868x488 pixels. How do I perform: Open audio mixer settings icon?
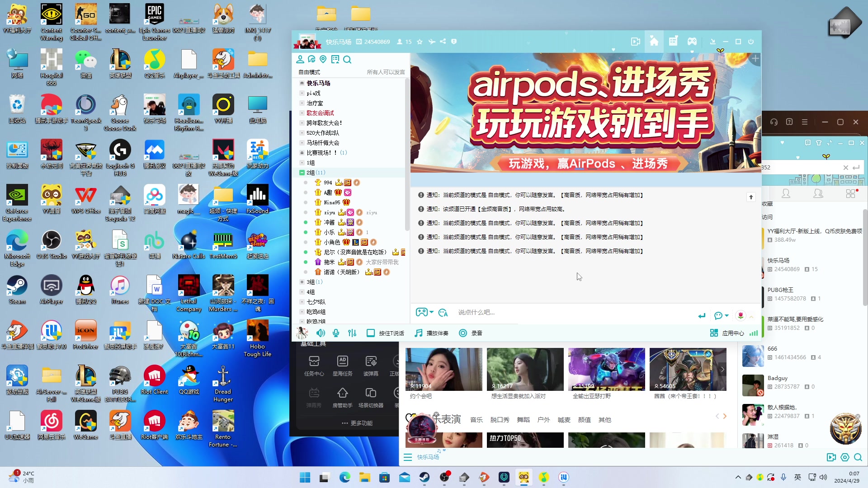352,333
